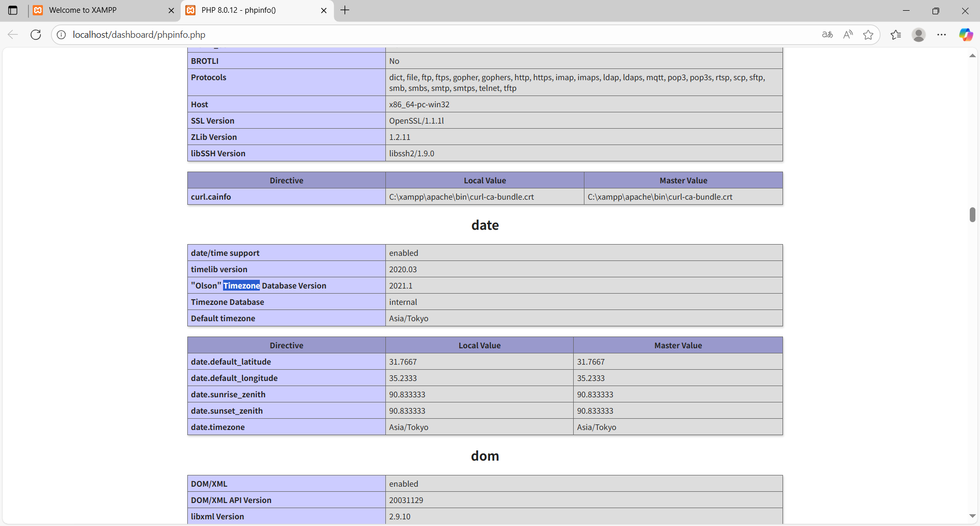980x526 pixels.
Task: Close the Welcome to XAMPP tab
Action: tap(171, 11)
